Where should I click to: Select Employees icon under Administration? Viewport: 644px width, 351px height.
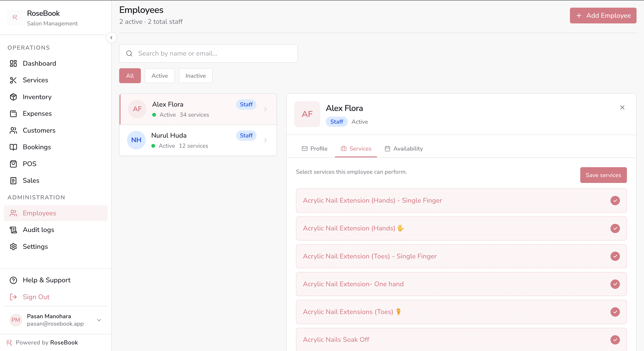click(13, 213)
